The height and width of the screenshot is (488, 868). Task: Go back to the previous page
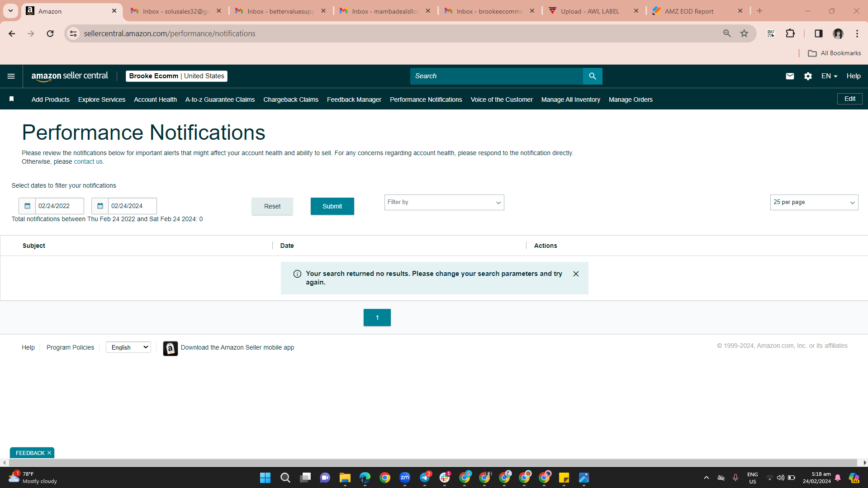(12, 33)
